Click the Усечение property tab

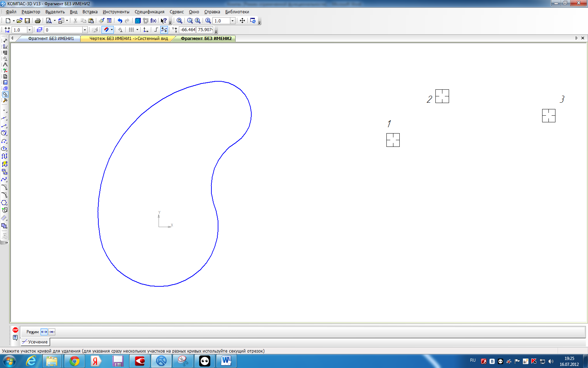pyautogui.click(x=35, y=342)
